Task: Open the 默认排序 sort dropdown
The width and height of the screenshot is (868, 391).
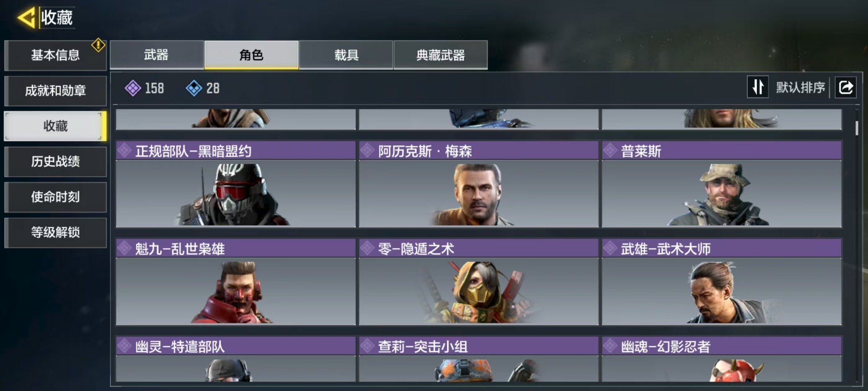Action: [x=800, y=87]
